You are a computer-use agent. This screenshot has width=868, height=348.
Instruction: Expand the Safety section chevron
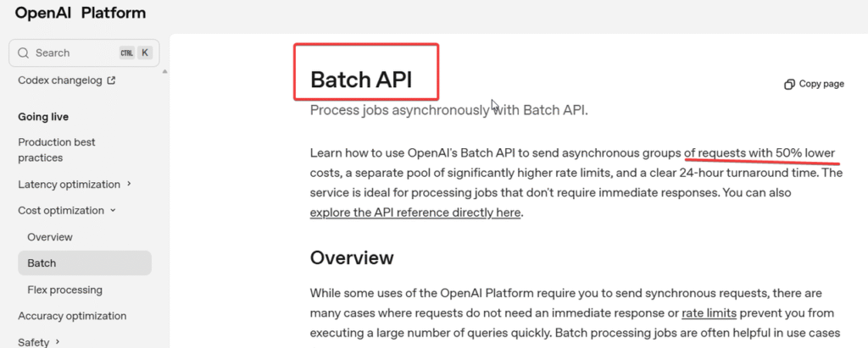coord(58,342)
